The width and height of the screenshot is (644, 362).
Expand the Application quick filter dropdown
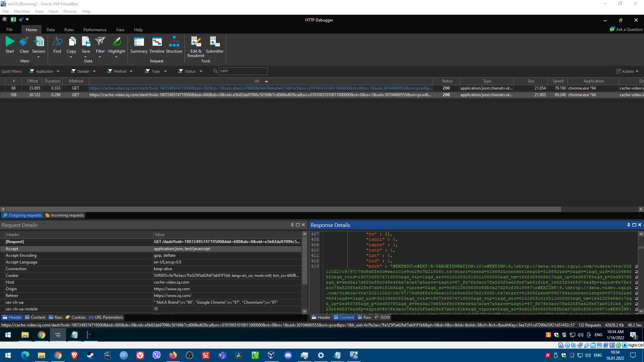[58, 71]
